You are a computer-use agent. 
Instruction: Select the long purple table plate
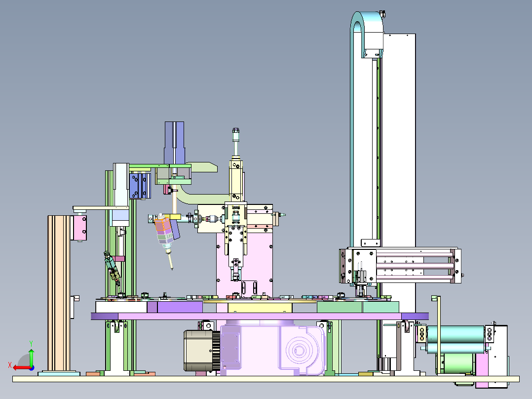pos(260,316)
